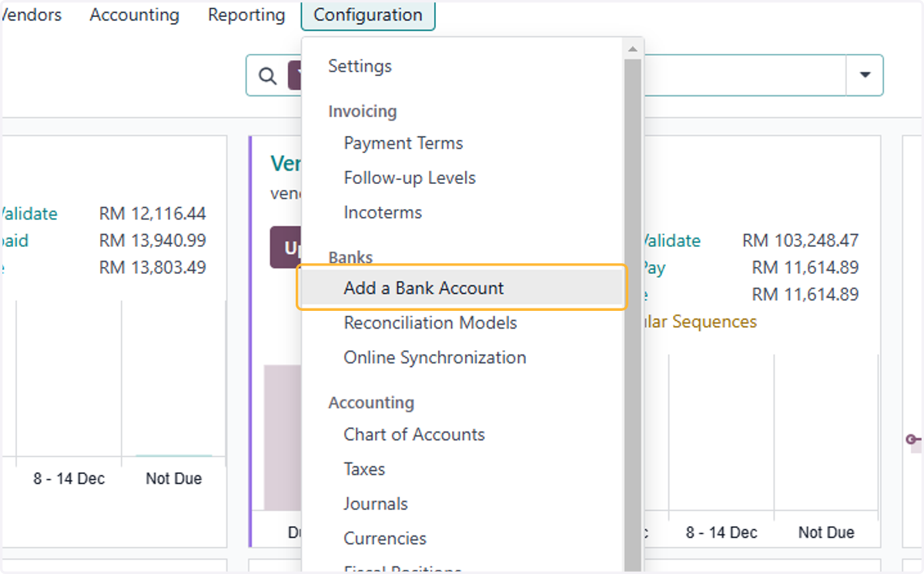Select Online Synchronization entry

pyautogui.click(x=435, y=357)
